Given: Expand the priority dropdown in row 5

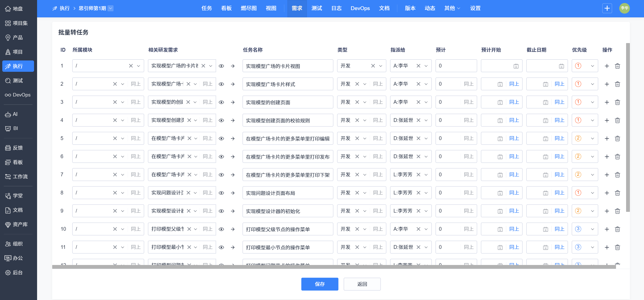Looking at the screenshot, I should (x=592, y=138).
